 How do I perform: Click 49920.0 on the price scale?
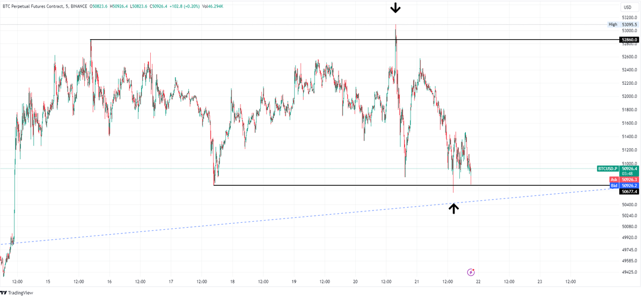(630, 237)
